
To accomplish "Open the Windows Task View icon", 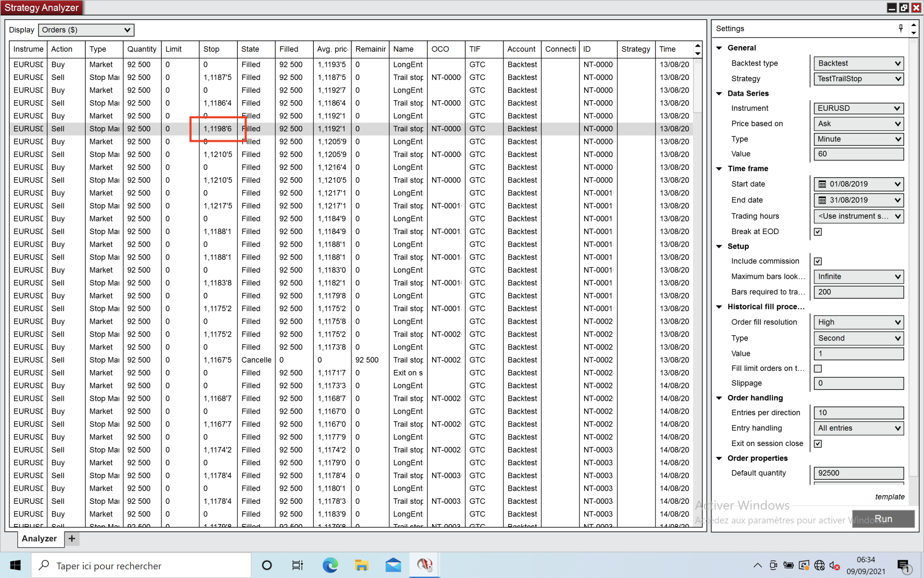I will click(x=297, y=565).
